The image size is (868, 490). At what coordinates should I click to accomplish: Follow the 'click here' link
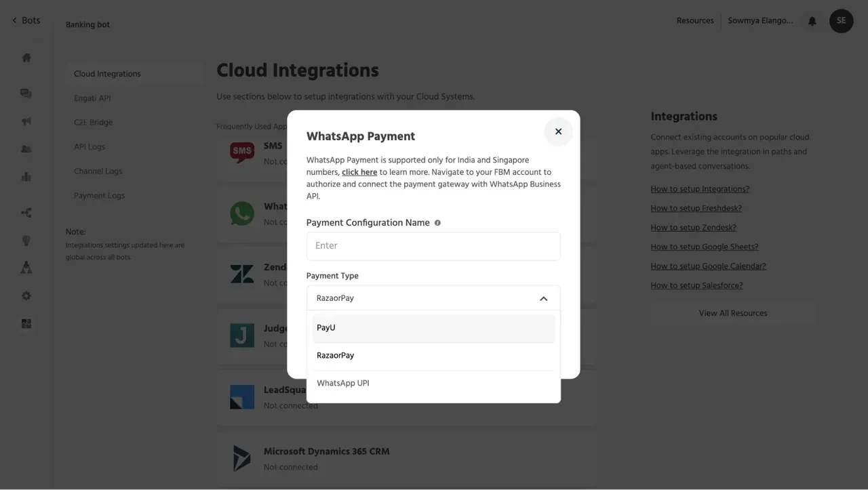pyautogui.click(x=359, y=173)
